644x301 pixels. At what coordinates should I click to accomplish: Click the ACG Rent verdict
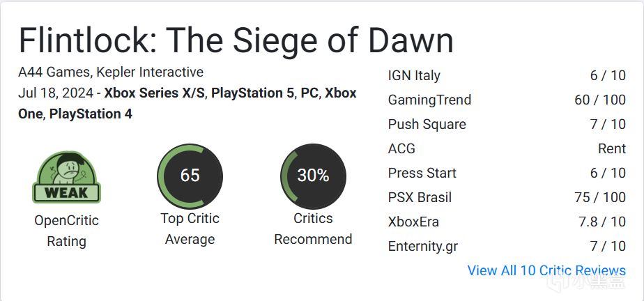tap(612, 148)
